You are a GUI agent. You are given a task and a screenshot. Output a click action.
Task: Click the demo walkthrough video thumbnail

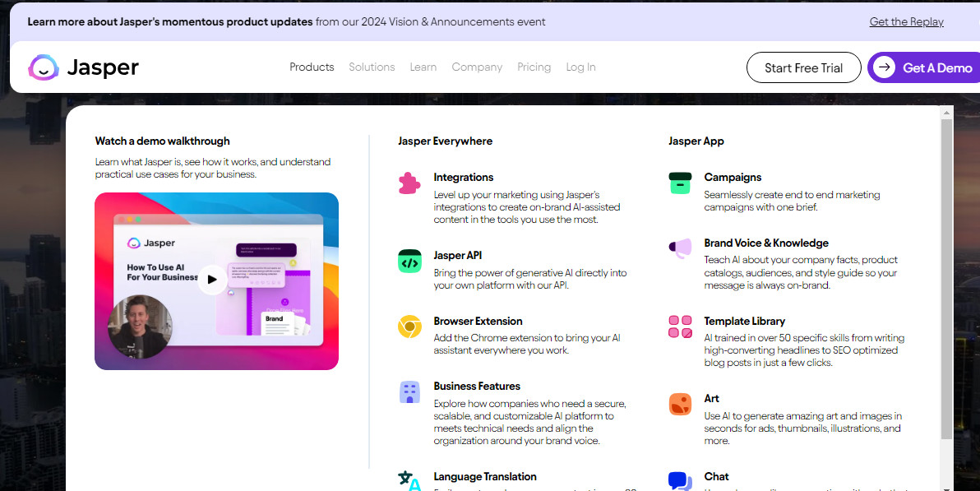tap(216, 280)
